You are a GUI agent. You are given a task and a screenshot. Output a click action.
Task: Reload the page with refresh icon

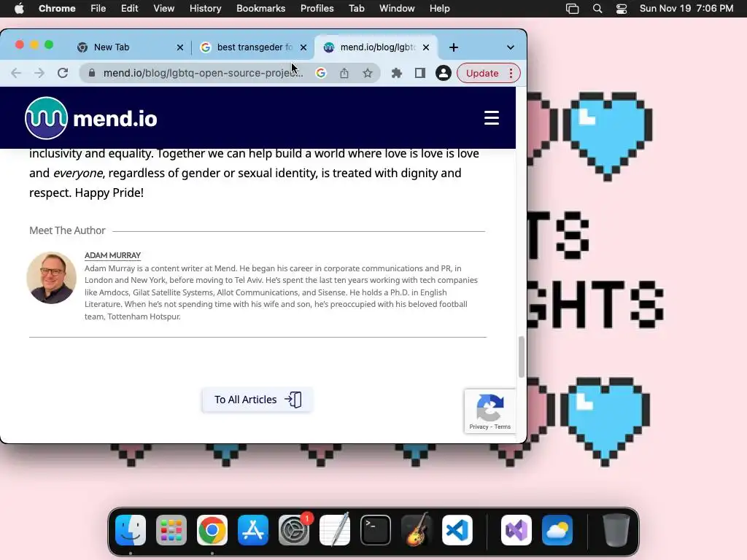63,73
